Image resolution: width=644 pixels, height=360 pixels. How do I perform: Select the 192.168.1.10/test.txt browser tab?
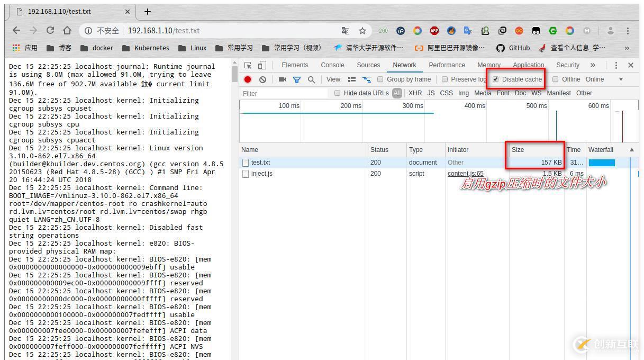click(71, 11)
